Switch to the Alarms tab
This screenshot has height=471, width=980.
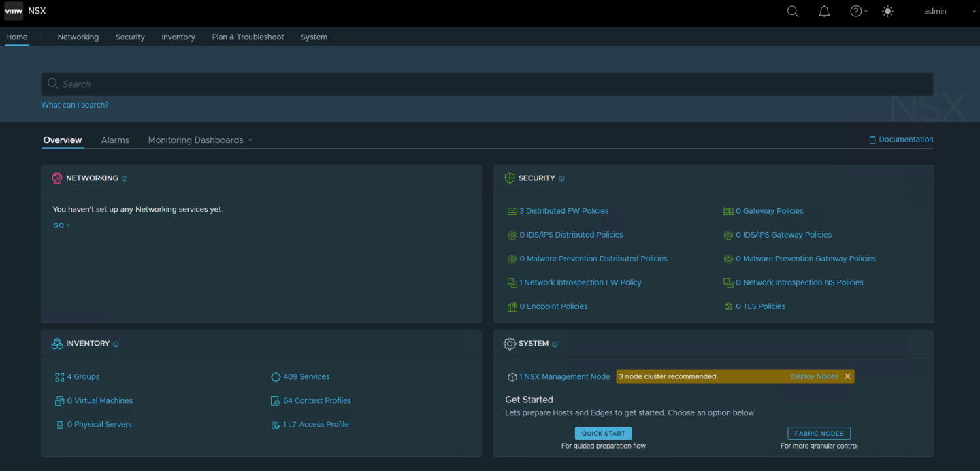pyautogui.click(x=115, y=140)
